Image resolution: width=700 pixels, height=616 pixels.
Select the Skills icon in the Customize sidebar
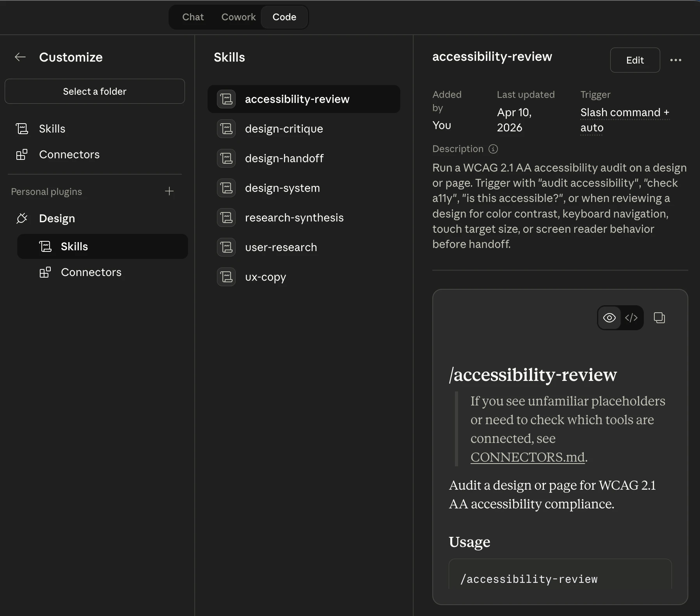[x=22, y=128]
